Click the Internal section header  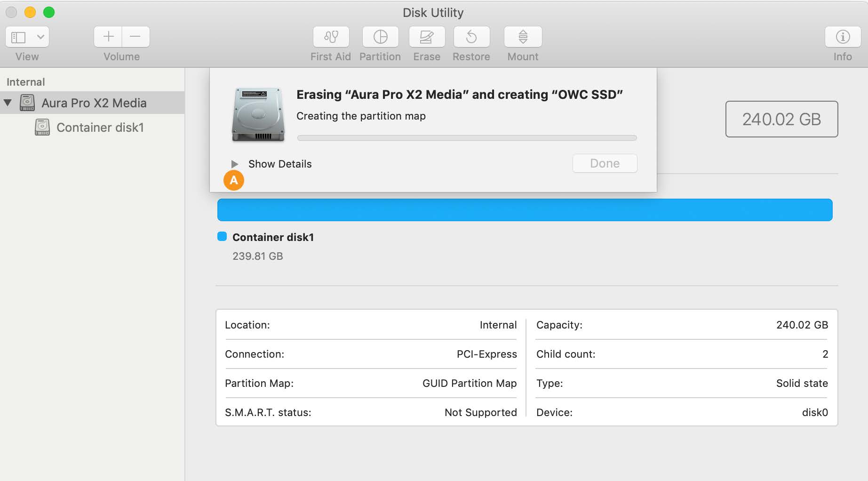tap(26, 81)
